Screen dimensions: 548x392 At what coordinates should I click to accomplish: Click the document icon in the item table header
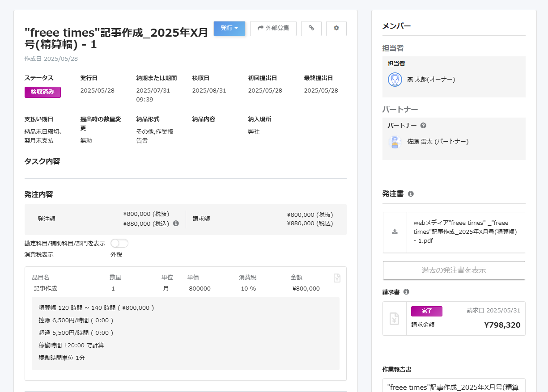[x=337, y=278]
